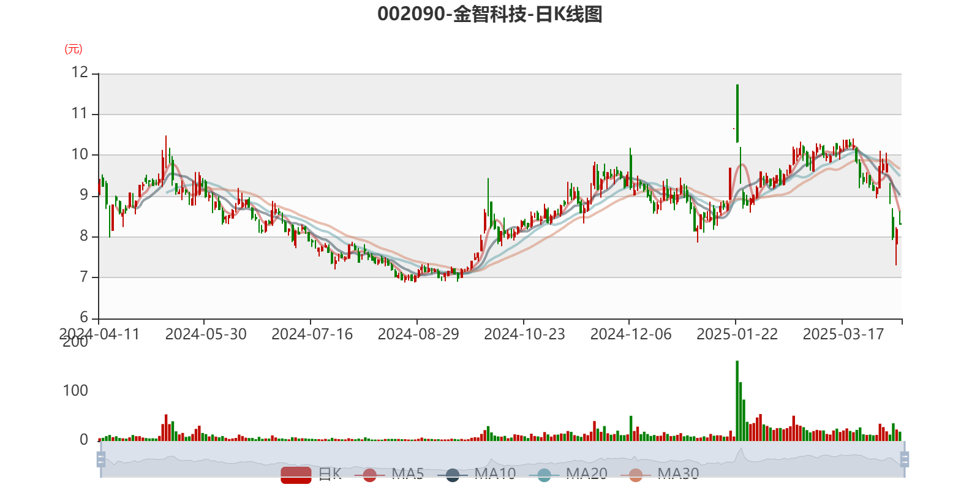
Task: Toggle the MA10 line legend
Action: tap(477, 474)
